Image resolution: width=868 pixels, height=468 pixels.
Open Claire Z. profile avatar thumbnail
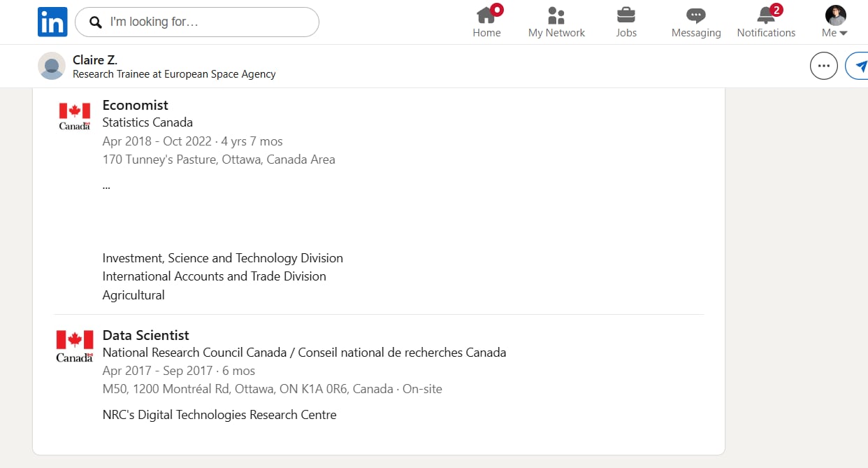(x=52, y=66)
